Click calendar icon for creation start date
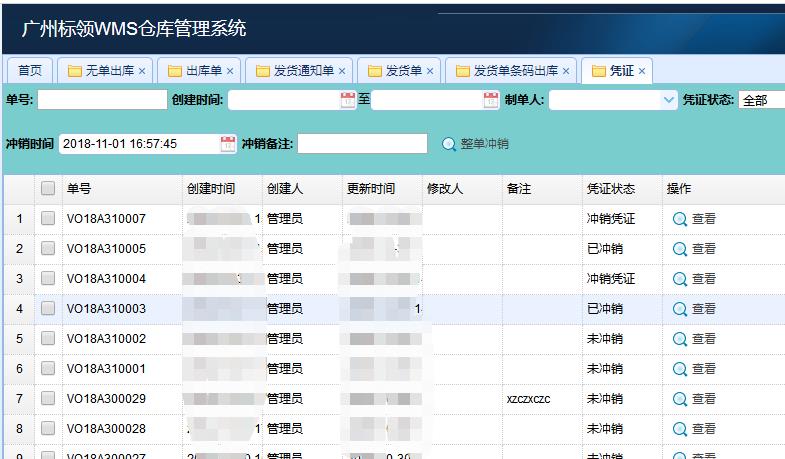 (348, 100)
